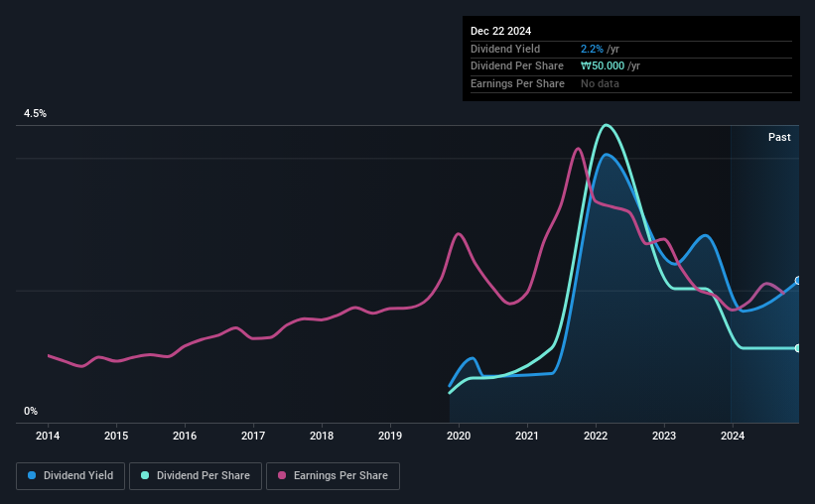Select the 2017 x-axis label
The width and height of the screenshot is (815, 504).
(x=253, y=436)
